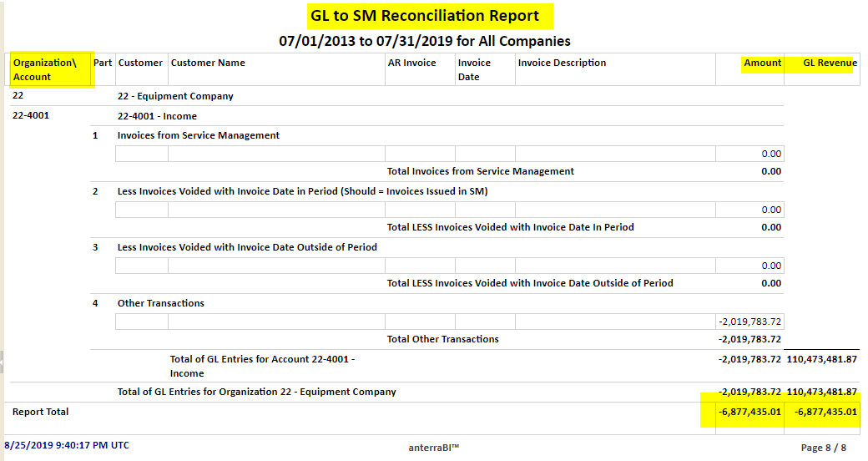Click 'Less Invoices Voided with Invoice Date in Period' heading
The width and height of the screenshot is (868, 461).
tap(302, 191)
